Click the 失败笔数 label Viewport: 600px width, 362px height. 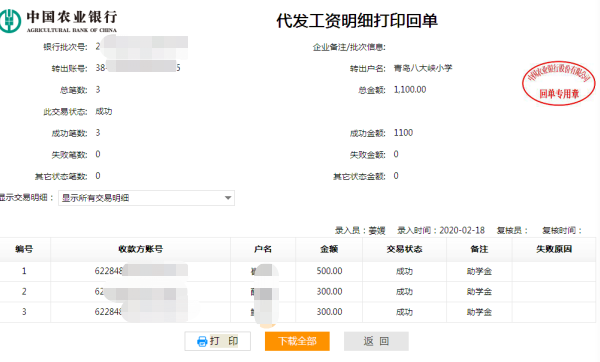coord(69,155)
